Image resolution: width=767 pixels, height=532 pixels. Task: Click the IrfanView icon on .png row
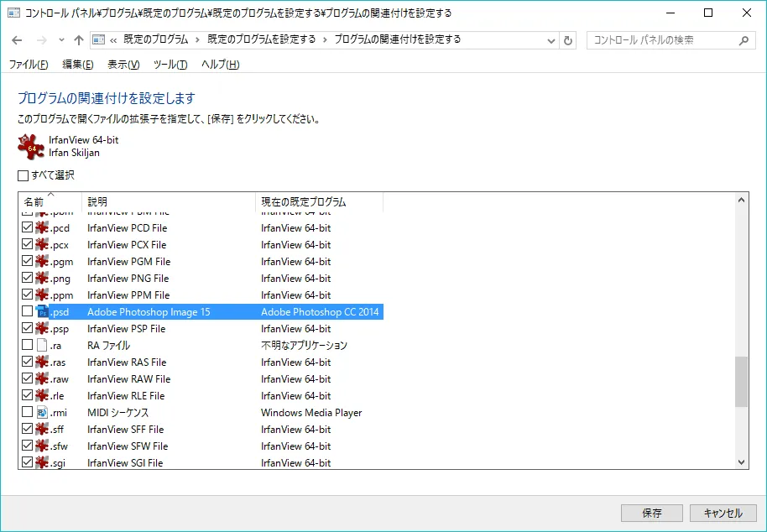click(42, 279)
